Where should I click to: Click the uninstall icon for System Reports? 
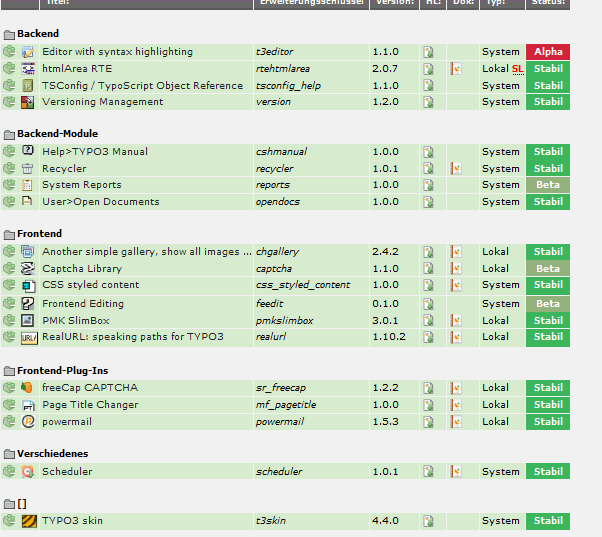[x=9, y=184]
